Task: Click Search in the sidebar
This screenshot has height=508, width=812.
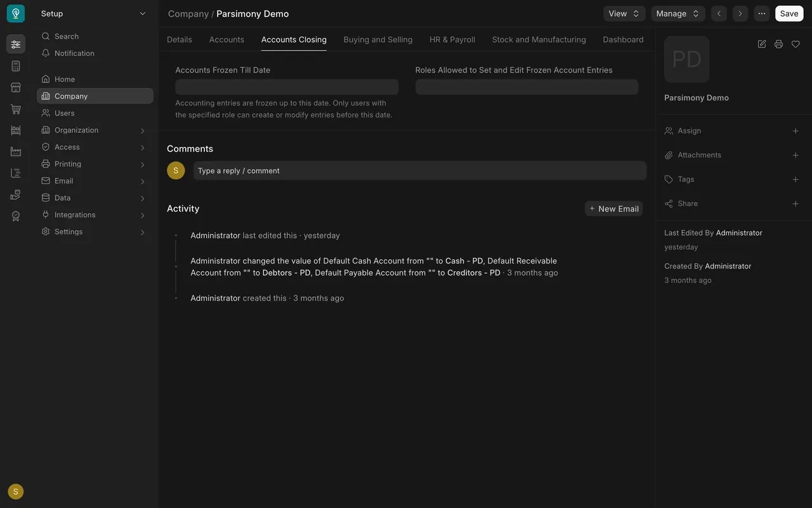Action: point(95,36)
